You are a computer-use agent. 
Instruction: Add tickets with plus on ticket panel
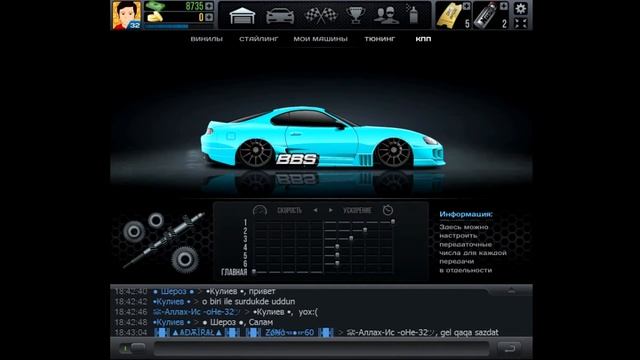tap(466, 6)
